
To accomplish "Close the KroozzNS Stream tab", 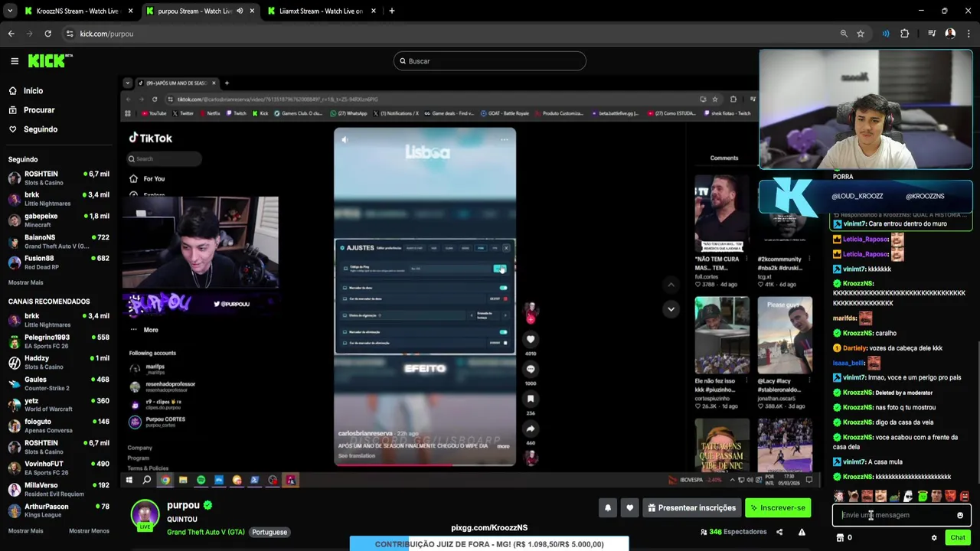I will tap(130, 11).
